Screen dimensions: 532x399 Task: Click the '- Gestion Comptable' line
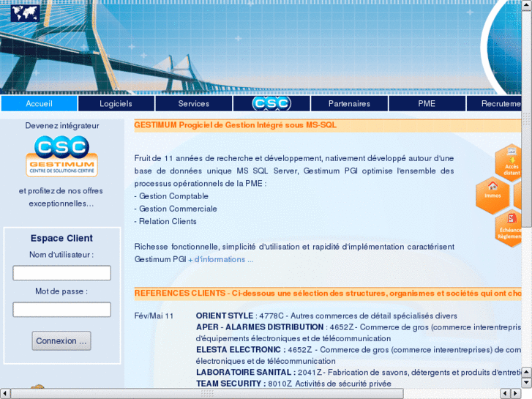[171, 196]
